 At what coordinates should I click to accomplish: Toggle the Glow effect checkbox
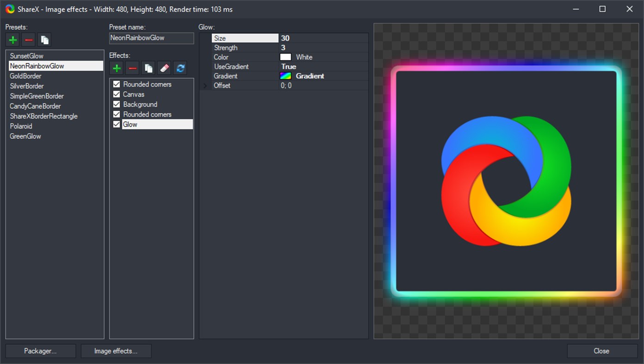[116, 124]
